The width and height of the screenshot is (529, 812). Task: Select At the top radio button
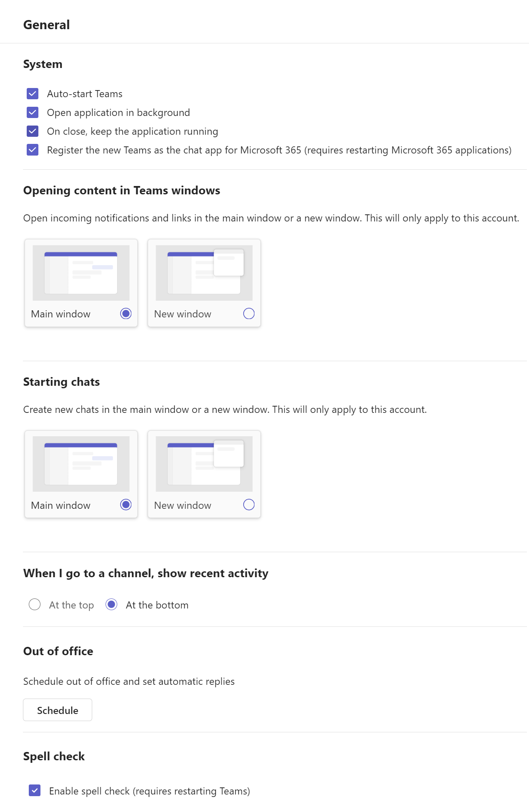tap(35, 604)
